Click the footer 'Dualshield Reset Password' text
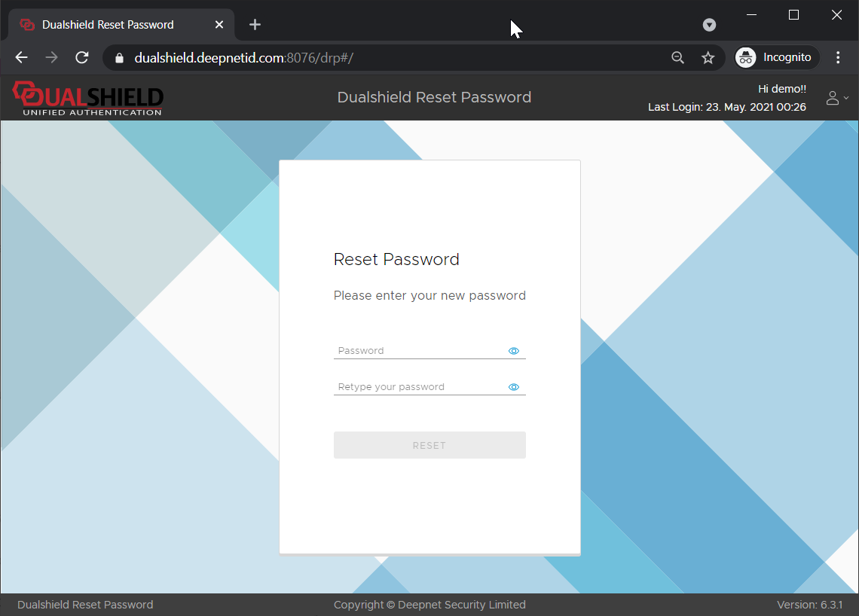The width and height of the screenshot is (859, 616). tap(85, 605)
